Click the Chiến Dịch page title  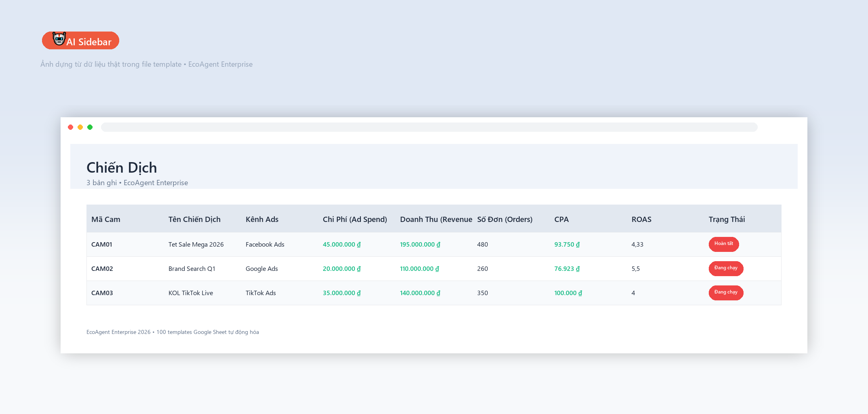122,167
